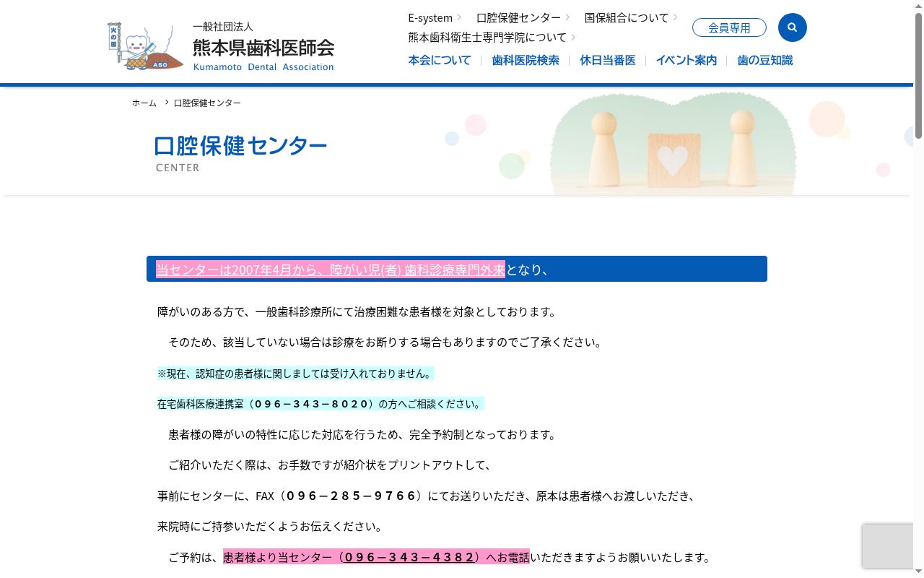Click the chevron next to E-system
This screenshot has width=924, height=578.
coord(459,17)
